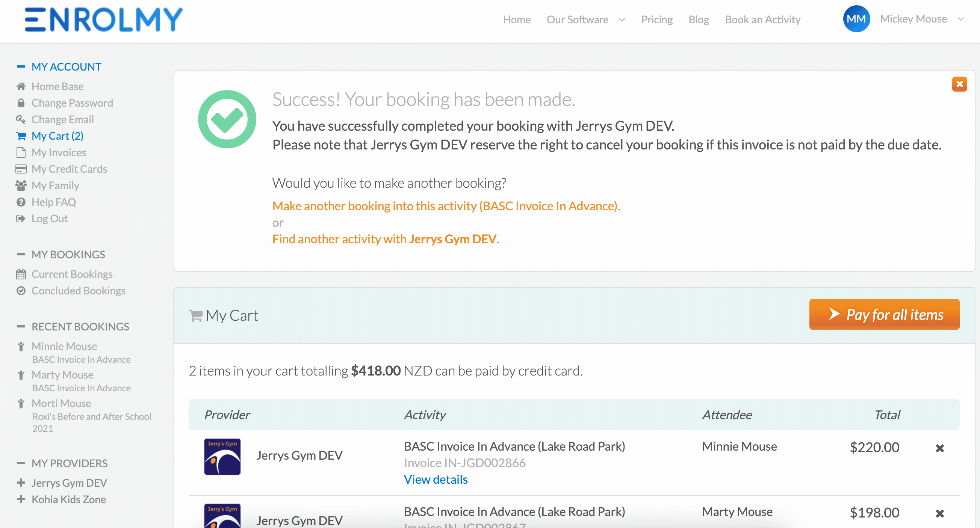
Task: Open the Pricing page
Action: point(656,20)
